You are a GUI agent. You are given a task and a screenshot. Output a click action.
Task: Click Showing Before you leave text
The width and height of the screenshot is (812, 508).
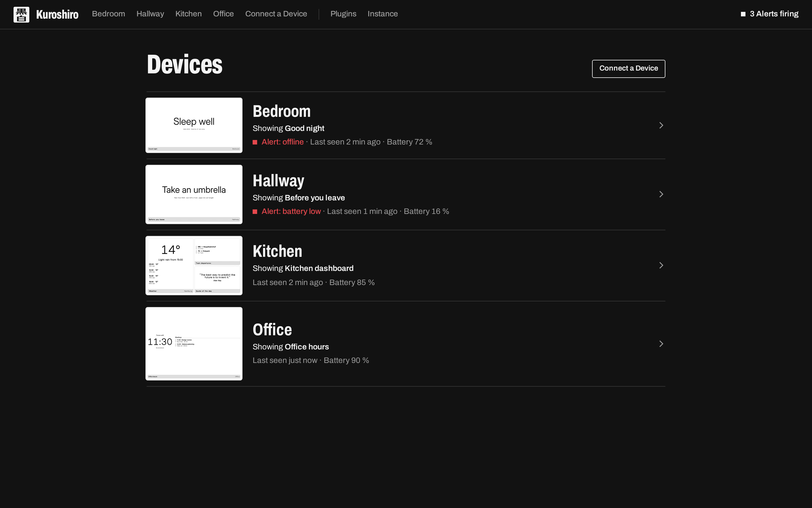[x=299, y=198]
